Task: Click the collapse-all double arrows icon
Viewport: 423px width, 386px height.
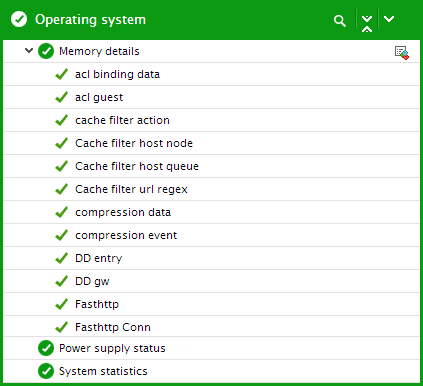Action: pyautogui.click(x=367, y=23)
